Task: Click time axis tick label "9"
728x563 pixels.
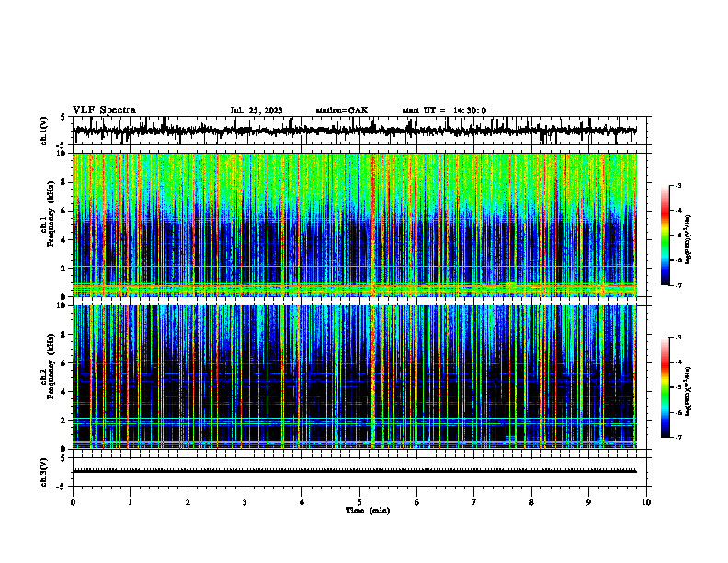Action: [x=588, y=502]
